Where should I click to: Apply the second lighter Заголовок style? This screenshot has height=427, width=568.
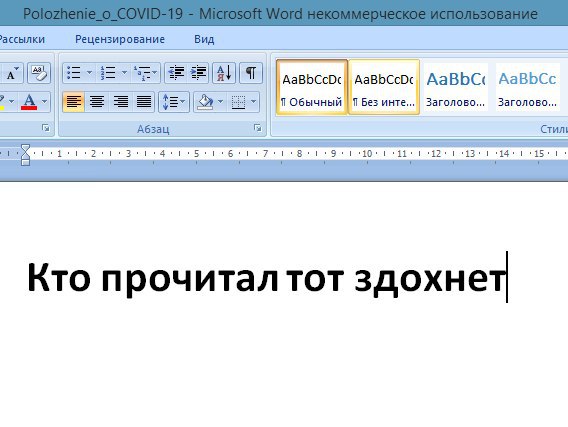click(x=527, y=87)
